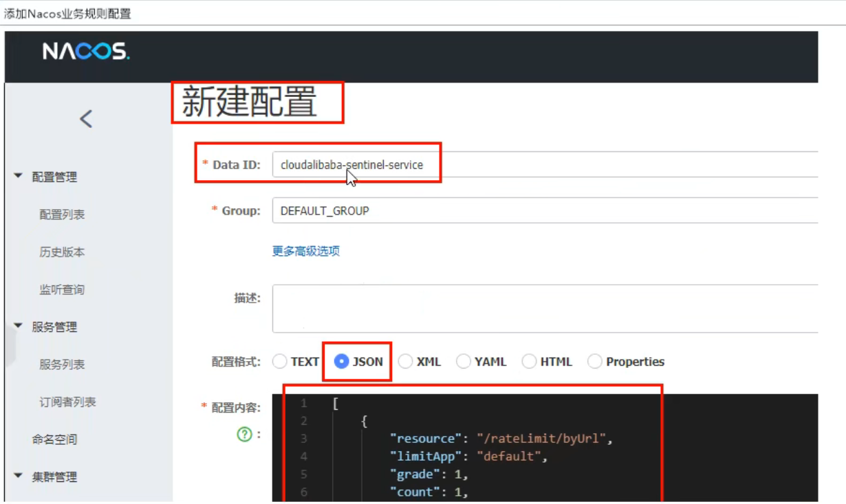Go to 监听查询 page
This screenshot has height=504, width=846.
pos(62,289)
